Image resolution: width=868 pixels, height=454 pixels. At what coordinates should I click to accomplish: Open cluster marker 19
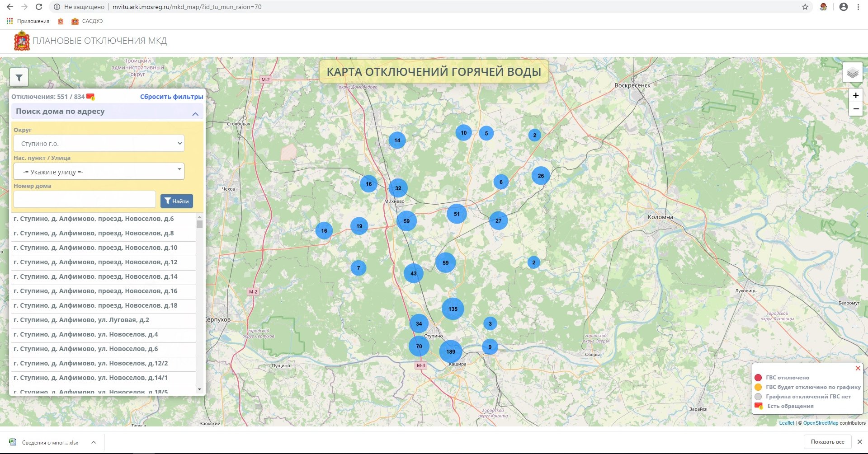(359, 226)
